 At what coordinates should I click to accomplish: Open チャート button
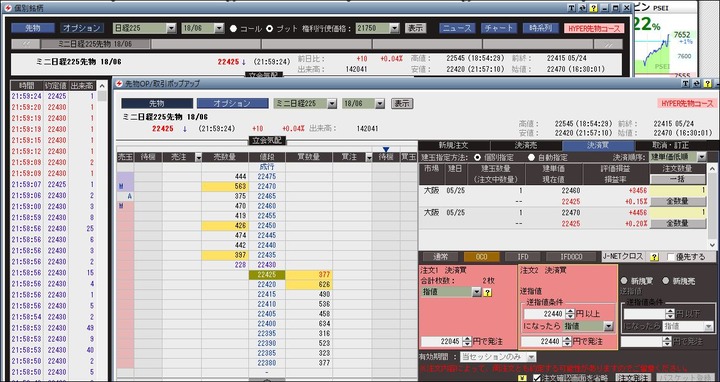pos(499,28)
